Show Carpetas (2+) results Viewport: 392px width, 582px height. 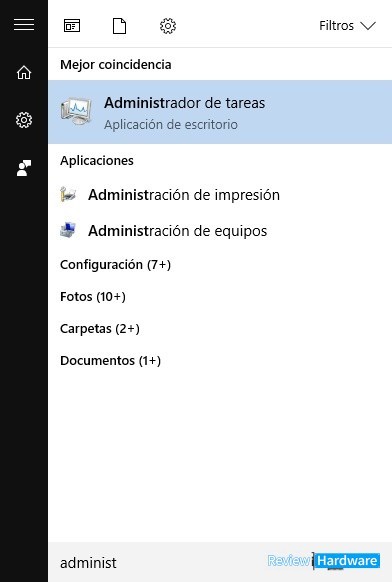tap(100, 328)
